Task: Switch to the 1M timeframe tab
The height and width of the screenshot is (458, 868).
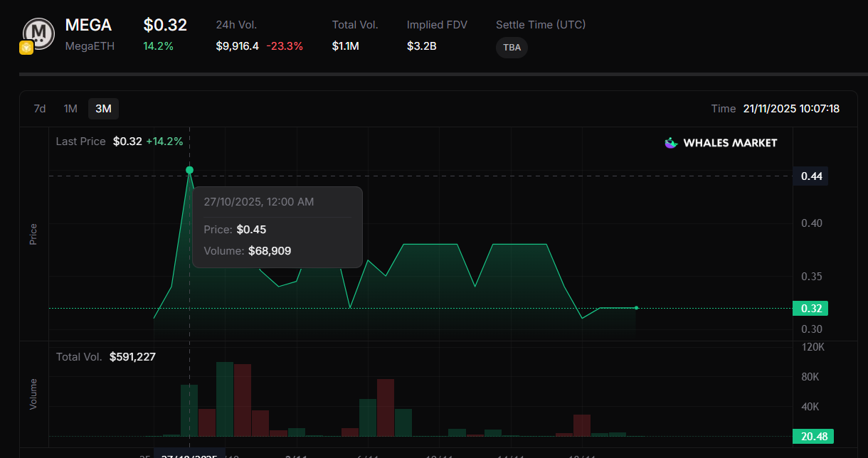Action: pyautogui.click(x=70, y=108)
